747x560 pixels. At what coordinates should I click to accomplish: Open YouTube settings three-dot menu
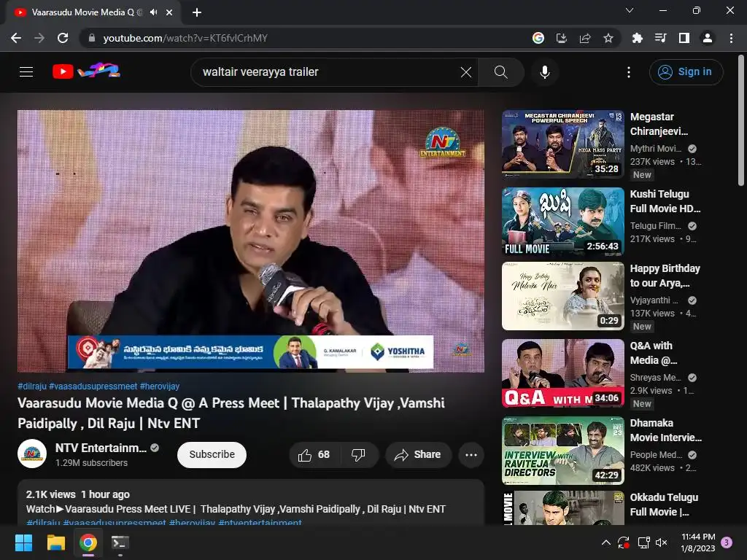coord(629,72)
